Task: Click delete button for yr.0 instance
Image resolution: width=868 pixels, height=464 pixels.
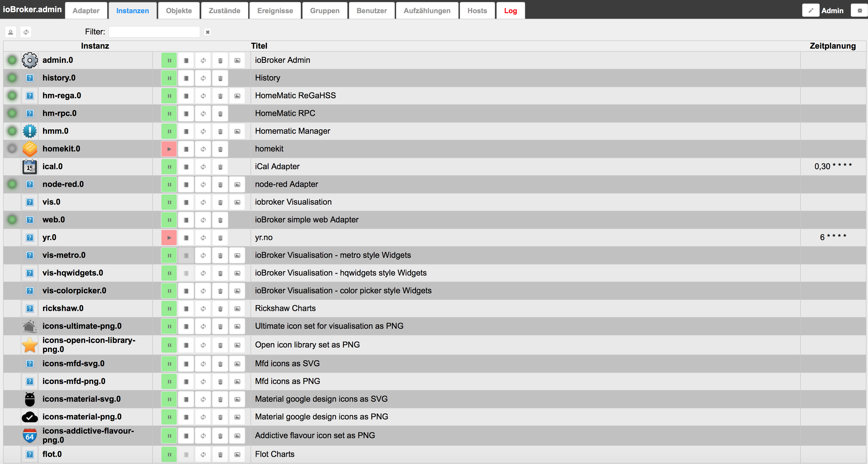Action: (x=220, y=237)
